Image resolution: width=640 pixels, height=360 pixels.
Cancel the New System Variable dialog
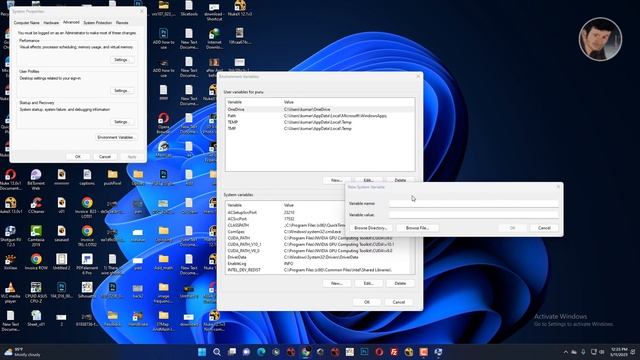click(x=544, y=228)
